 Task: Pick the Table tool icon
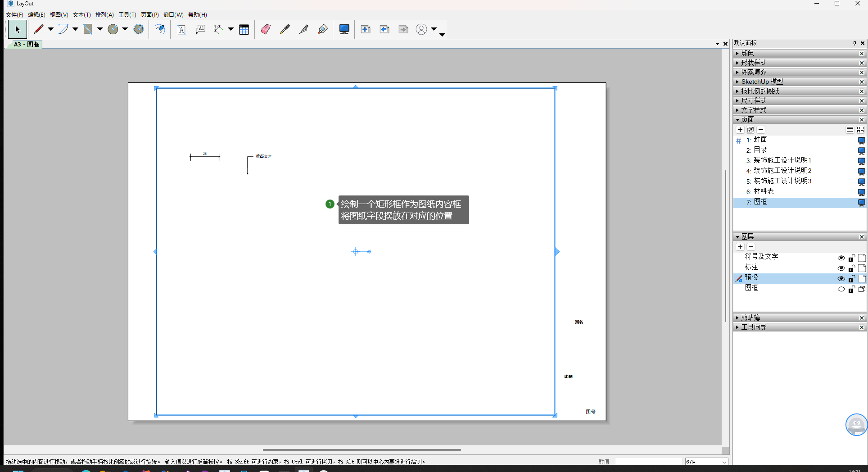(x=244, y=30)
